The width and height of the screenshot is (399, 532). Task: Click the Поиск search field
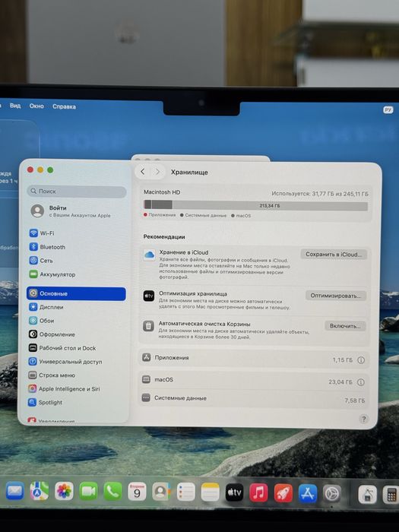[77, 192]
